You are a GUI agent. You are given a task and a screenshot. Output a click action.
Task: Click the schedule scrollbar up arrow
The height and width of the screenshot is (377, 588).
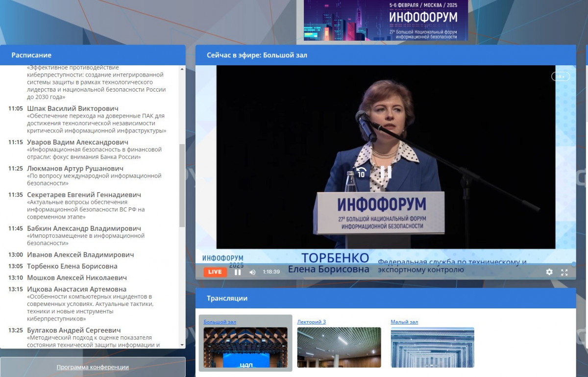(182, 69)
